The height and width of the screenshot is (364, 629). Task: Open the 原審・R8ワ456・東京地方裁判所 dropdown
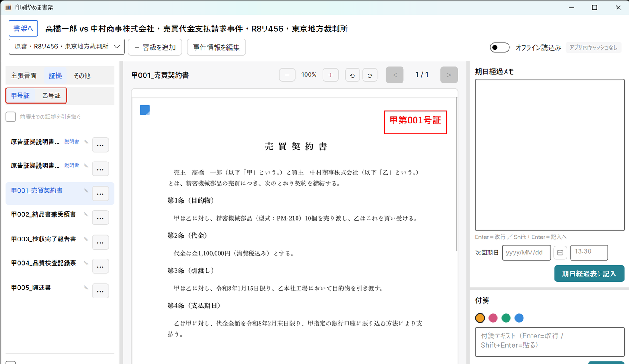[66, 46]
